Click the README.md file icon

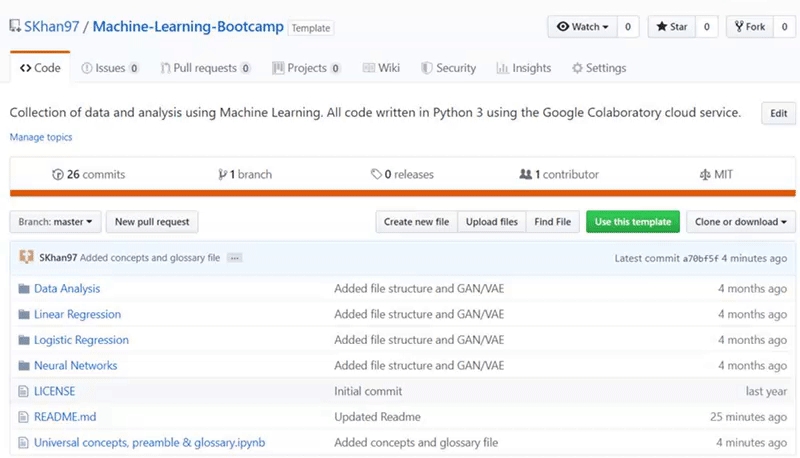(x=24, y=417)
